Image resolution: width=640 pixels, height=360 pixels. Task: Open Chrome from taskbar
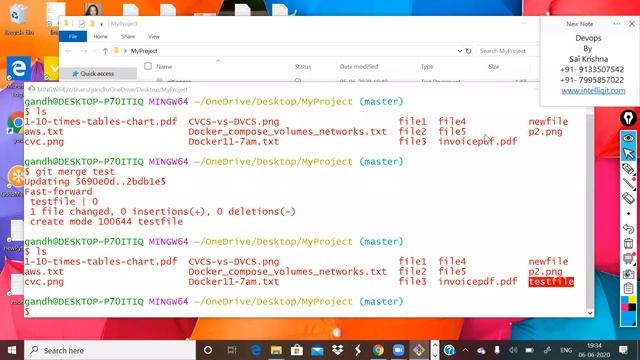[378, 350]
